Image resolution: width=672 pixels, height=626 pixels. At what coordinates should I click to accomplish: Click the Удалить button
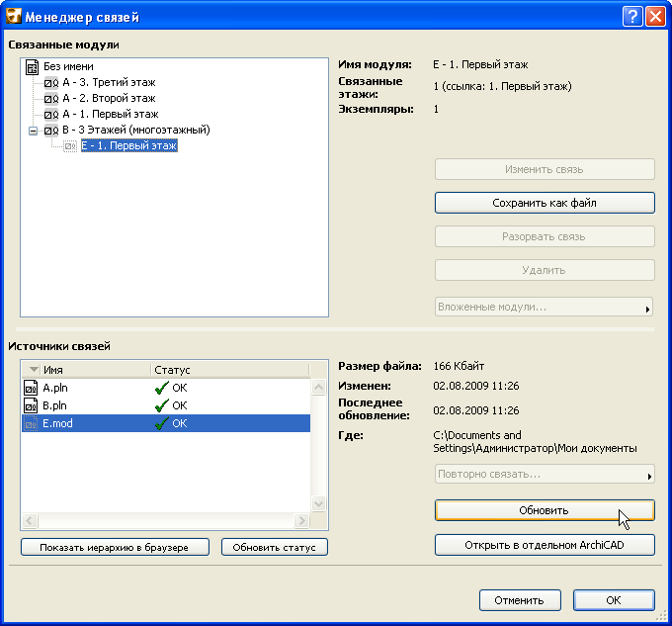click(x=545, y=270)
